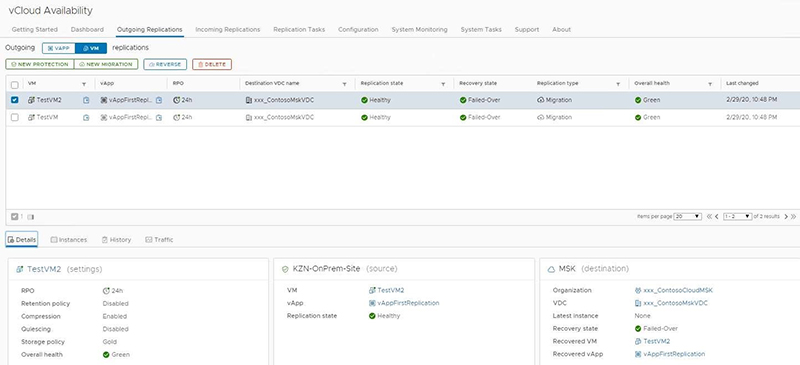Uncheck the TestVM2 row checkbox
Screen dimensions: 800x365
[15, 100]
